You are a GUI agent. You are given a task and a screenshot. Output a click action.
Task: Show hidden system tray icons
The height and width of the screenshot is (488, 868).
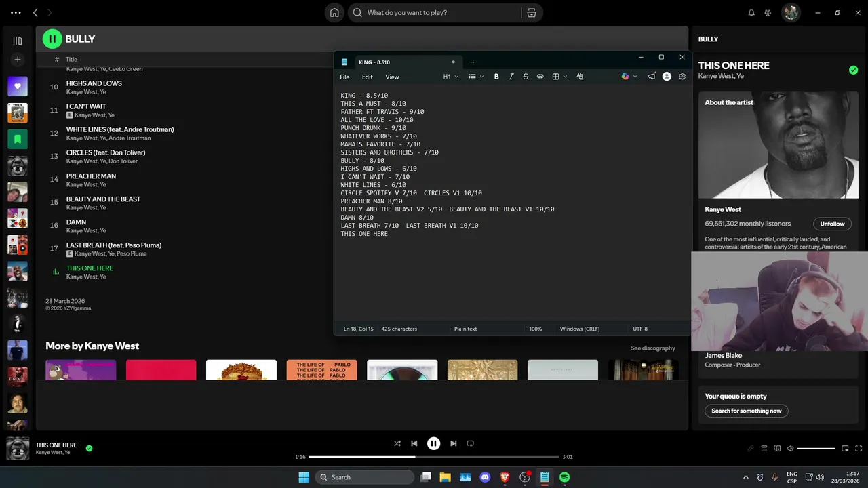tap(746, 477)
